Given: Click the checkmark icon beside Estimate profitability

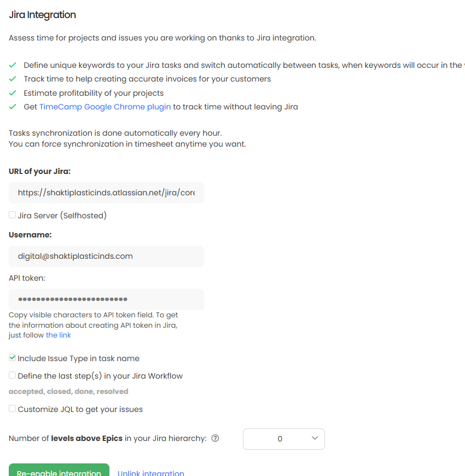Looking at the screenshot, I should 12,93.
